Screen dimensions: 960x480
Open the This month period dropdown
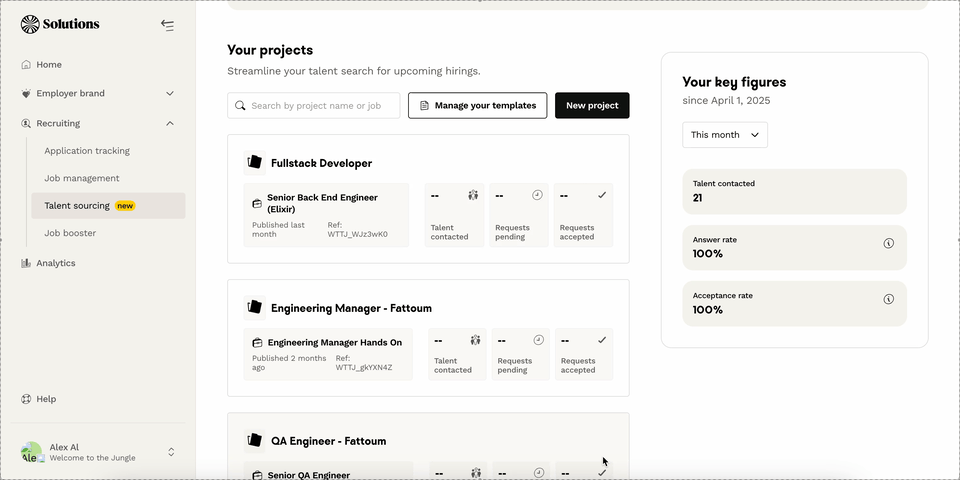pos(725,135)
